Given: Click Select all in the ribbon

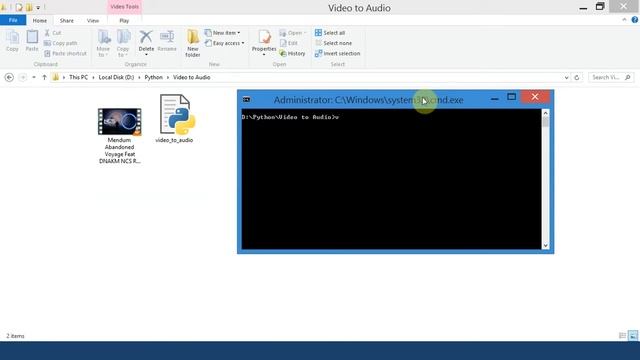Looking at the screenshot, I should pos(330,33).
